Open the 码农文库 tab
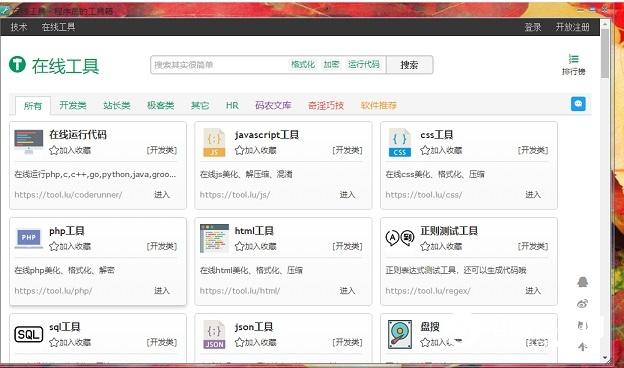Screen dimensions: 624x368 click(273, 105)
